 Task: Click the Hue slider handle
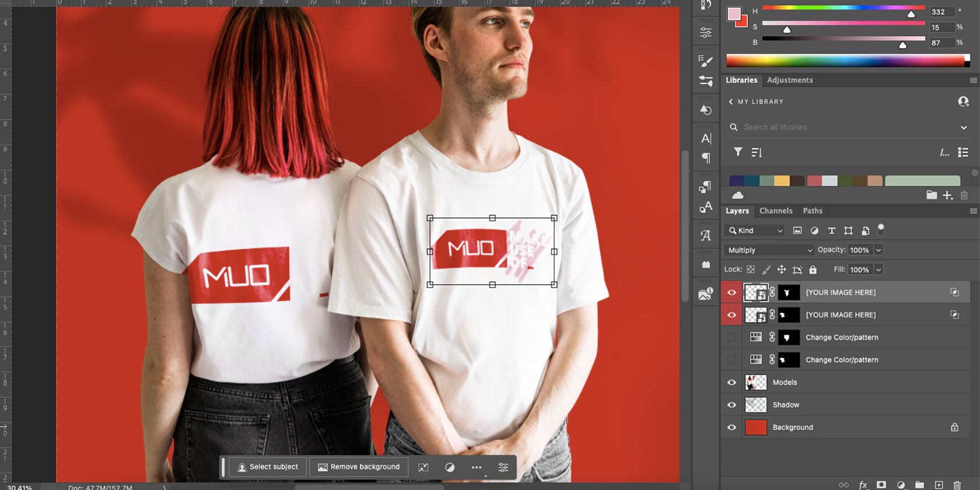(911, 15)
